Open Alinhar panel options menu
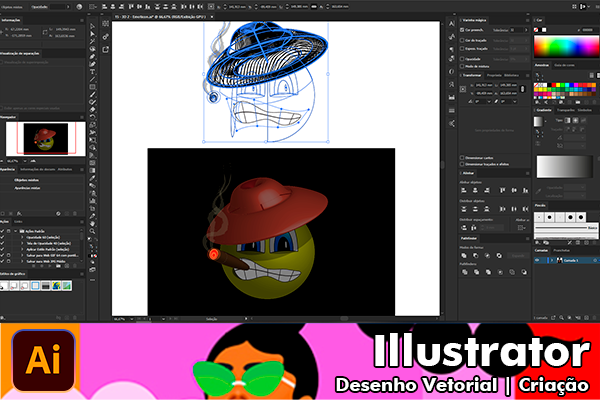This screenshot has height=400, width=600. [527, 173]
